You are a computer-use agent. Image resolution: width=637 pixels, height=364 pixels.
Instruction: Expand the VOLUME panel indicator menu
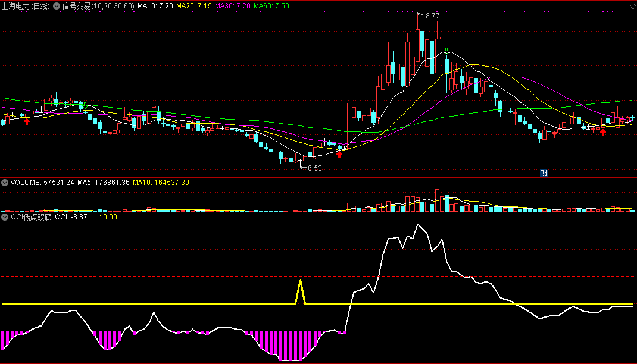5,183
